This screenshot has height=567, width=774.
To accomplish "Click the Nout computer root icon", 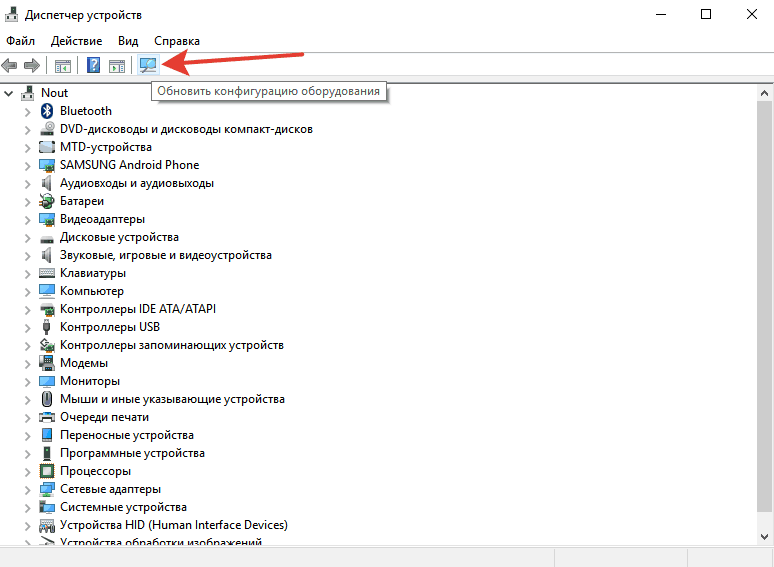I will [x=28, y=93].
